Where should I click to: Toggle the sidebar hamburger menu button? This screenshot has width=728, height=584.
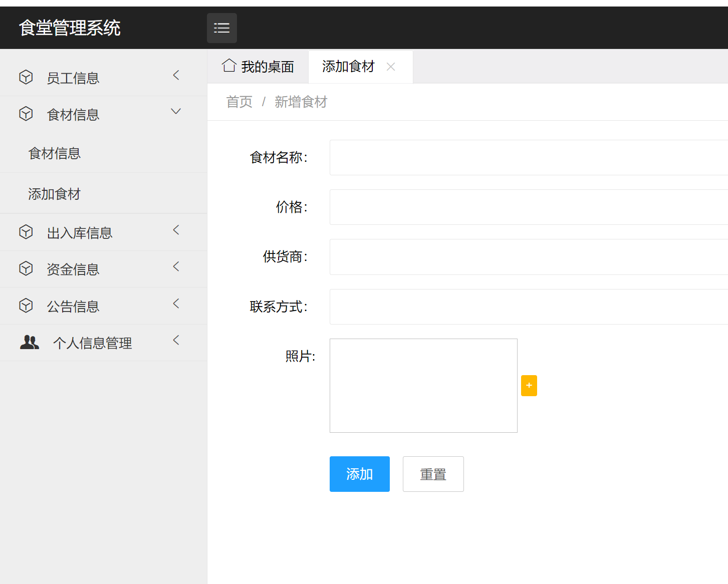(x=222, y=28)
